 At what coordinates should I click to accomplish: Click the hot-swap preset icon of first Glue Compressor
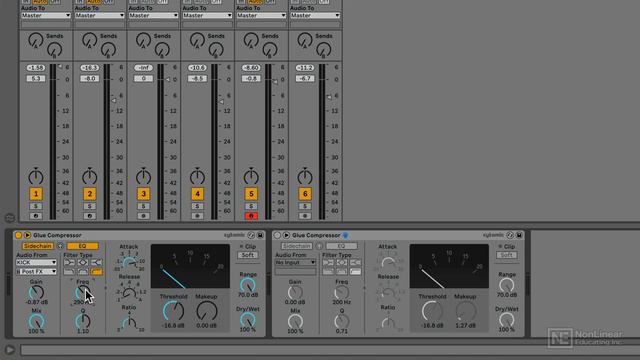pos(251,235)
